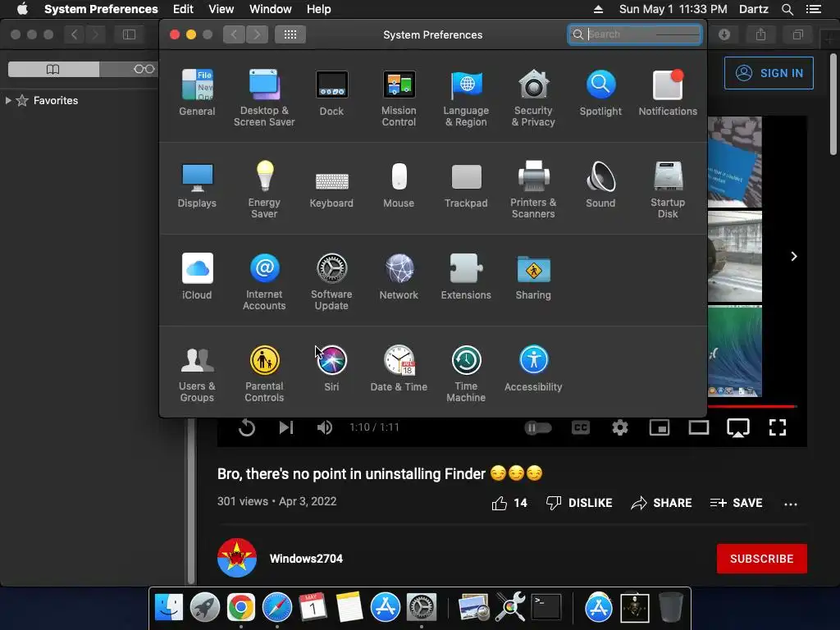Open Sound preferences

coord(600,185)
